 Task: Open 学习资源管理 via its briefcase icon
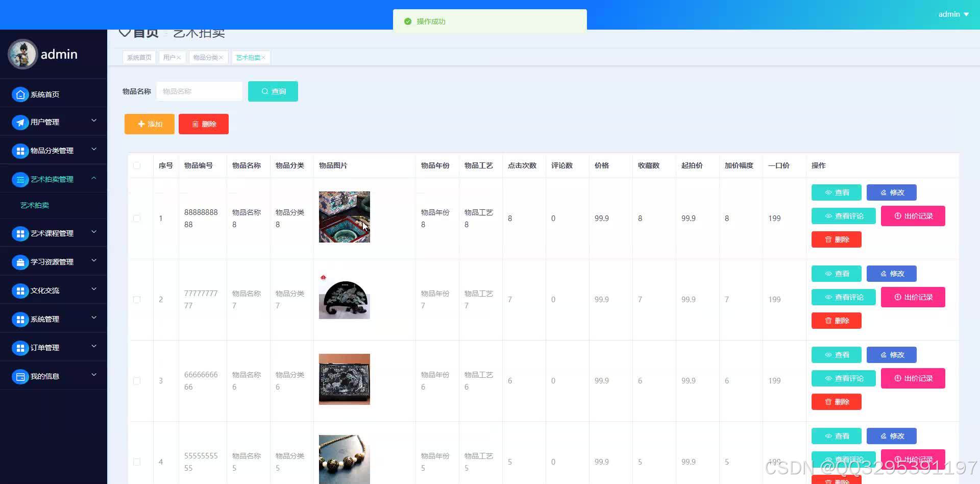pos(20,262)
